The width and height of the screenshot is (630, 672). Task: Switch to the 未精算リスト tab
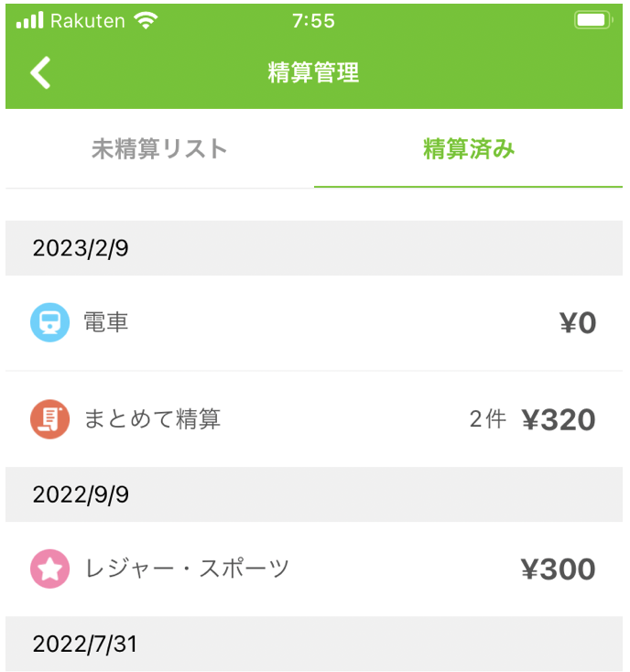pyautogui.click(x=159, y=148)
